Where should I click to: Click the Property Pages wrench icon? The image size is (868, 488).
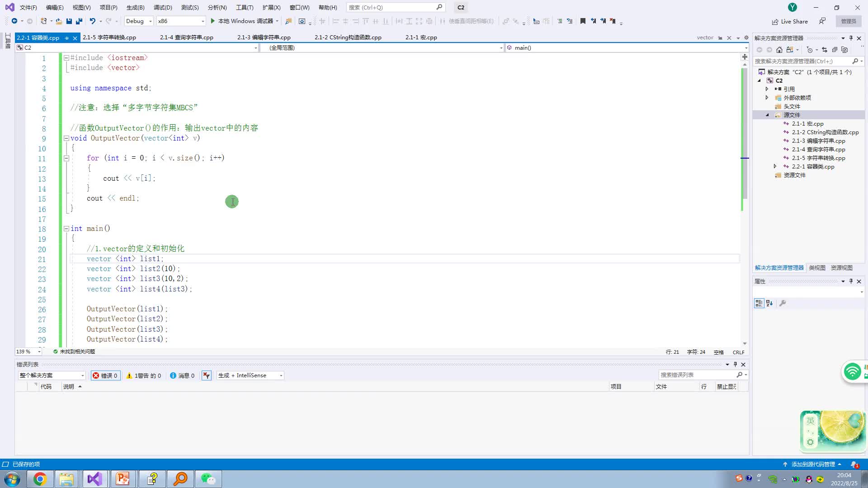pos(783,303)
